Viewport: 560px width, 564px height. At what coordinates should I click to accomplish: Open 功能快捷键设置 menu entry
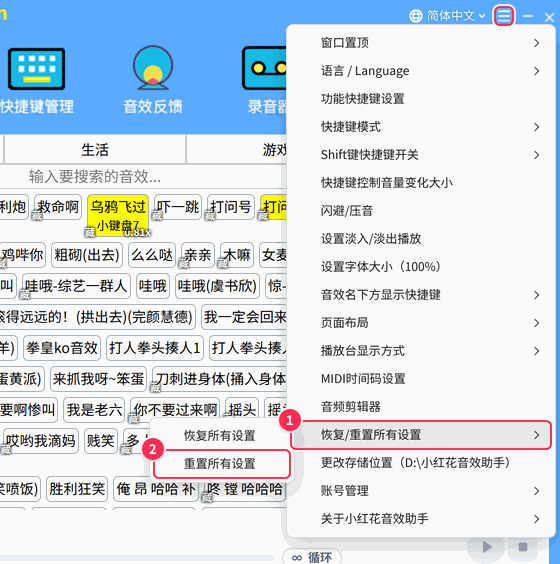tap(421, 99)
